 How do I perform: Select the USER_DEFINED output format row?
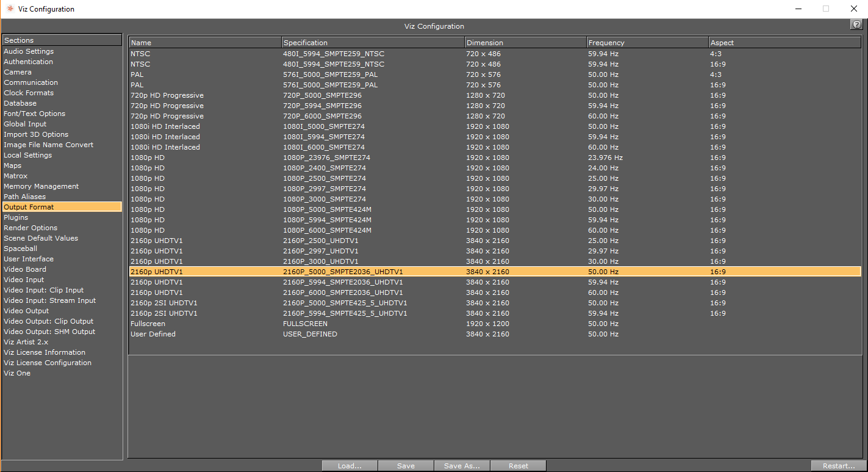click(495, 334)
